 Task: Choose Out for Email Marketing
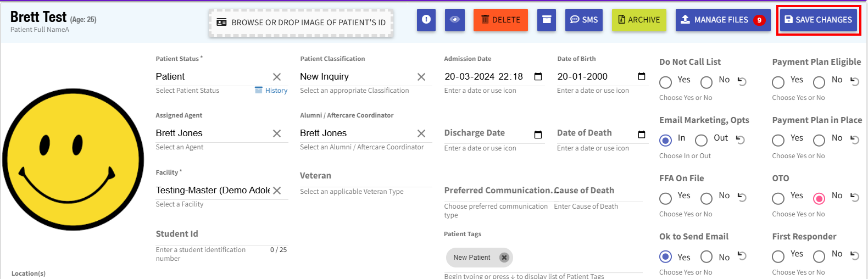point(701,141)
